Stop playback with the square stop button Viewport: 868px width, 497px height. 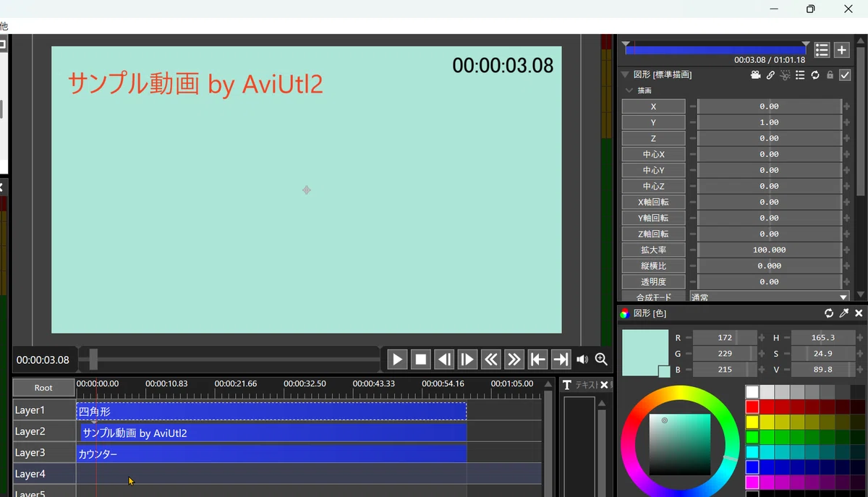click(420, 360)
